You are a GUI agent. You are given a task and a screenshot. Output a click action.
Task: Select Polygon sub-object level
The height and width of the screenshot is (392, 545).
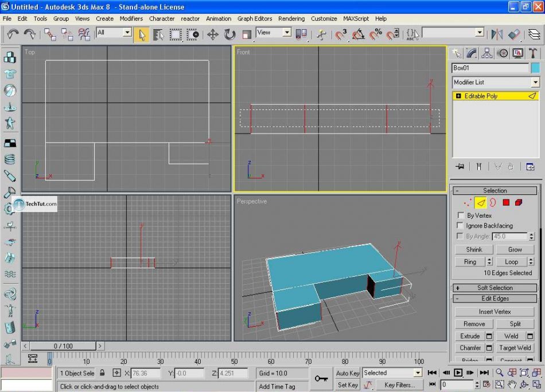click(506, 202)
